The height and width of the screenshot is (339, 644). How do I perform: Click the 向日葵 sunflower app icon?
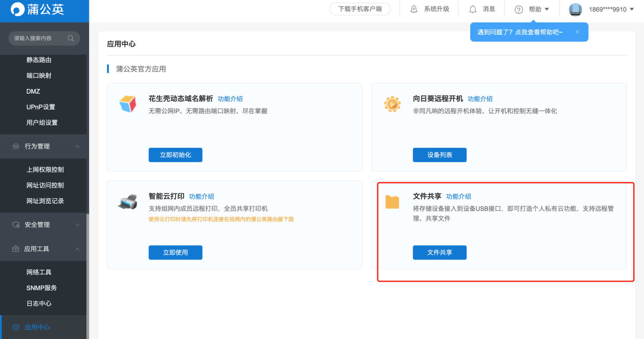pyautogui.click(x=392, y=104)
